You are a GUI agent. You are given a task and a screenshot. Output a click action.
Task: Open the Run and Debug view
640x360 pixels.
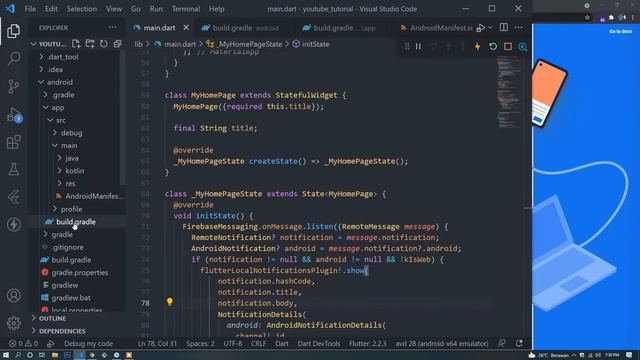(x=13, y=115)
